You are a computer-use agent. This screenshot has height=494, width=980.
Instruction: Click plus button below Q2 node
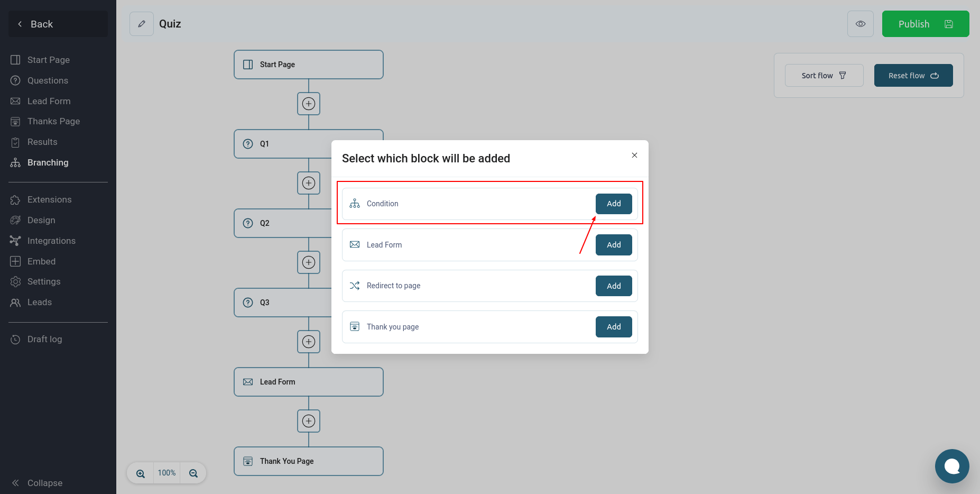pos(309,262)
